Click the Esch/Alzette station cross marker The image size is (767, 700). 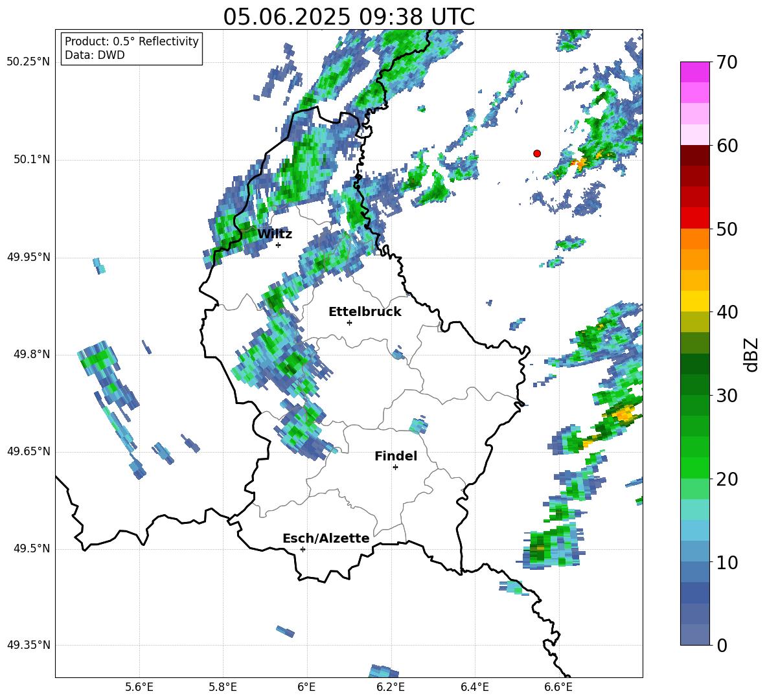(x=303, y=549)
